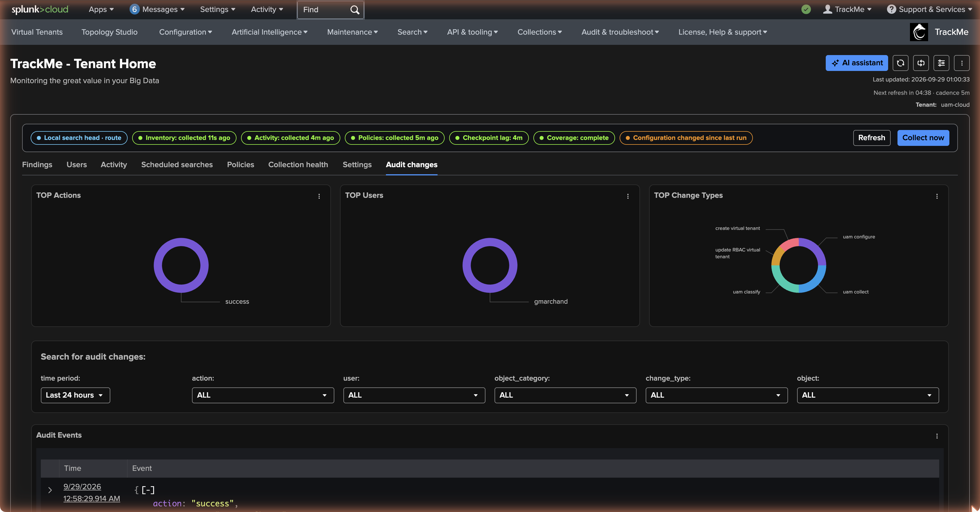Click the auto-refresh cadence icon button
The height and width of the screenshot is (512, 980).
point(921,63)
